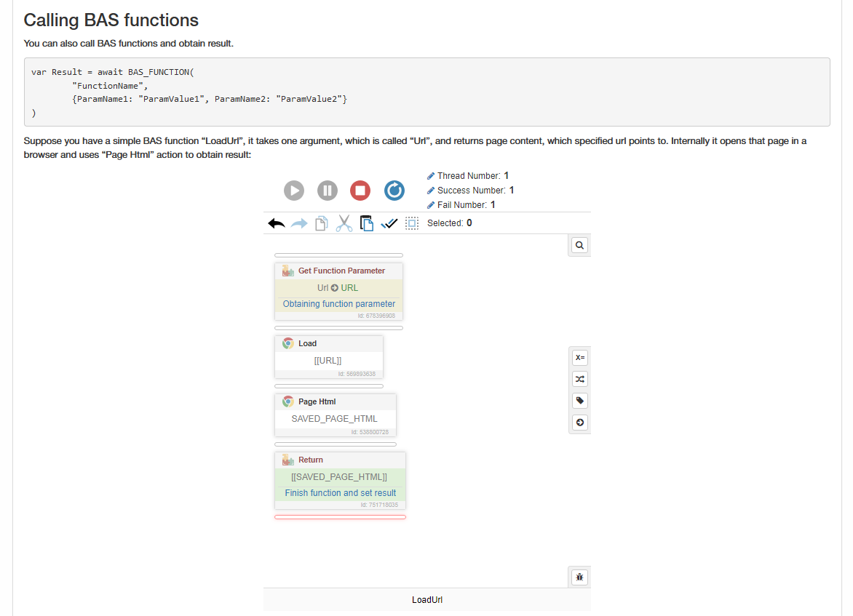Click the red stop button
The width and height of the screenshot is (853, 616).
coord(360,191)
